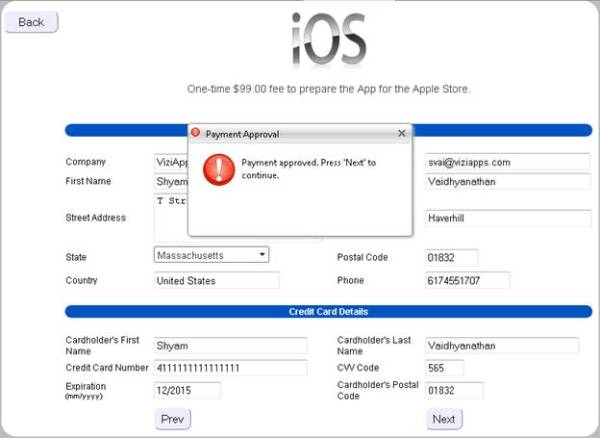Click the Country field with United States
Image resolution: width=600 pixels, height=438 pixels.
tap(217, 280)
